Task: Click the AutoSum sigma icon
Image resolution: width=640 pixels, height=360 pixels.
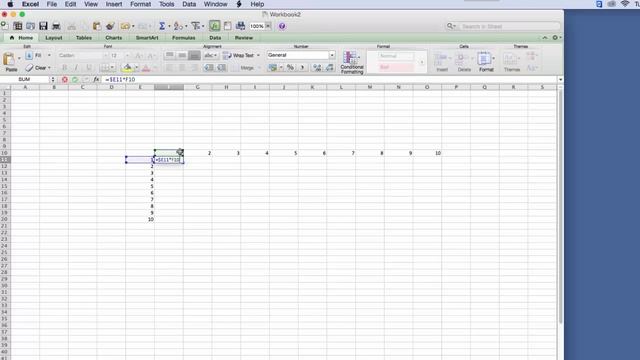Action: point(162,26)
